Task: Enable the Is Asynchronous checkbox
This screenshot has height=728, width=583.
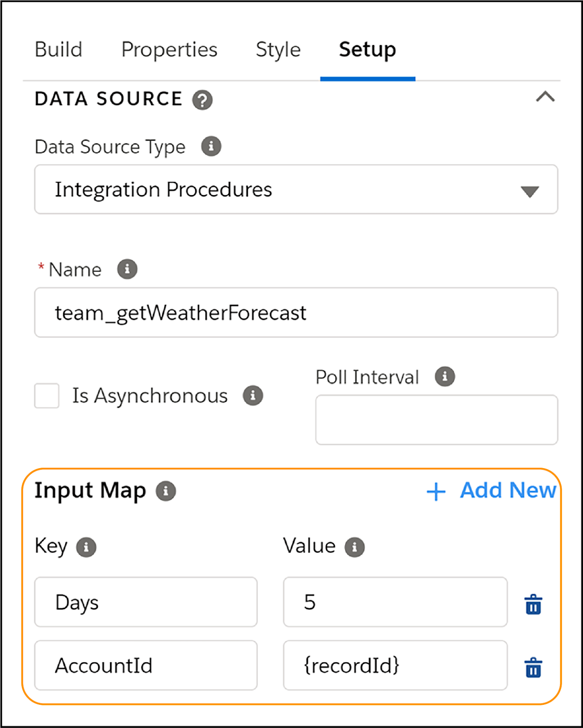Action: [47, 395]
